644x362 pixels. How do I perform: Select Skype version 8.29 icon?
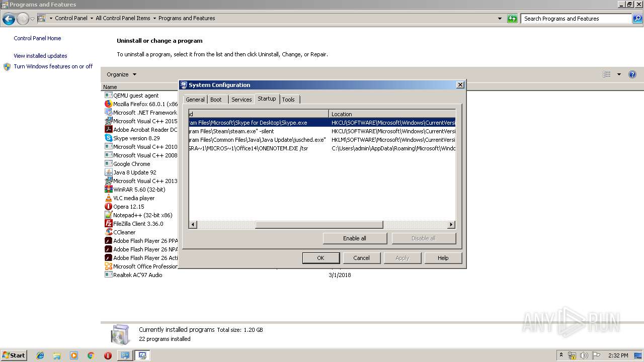(108, 138)
